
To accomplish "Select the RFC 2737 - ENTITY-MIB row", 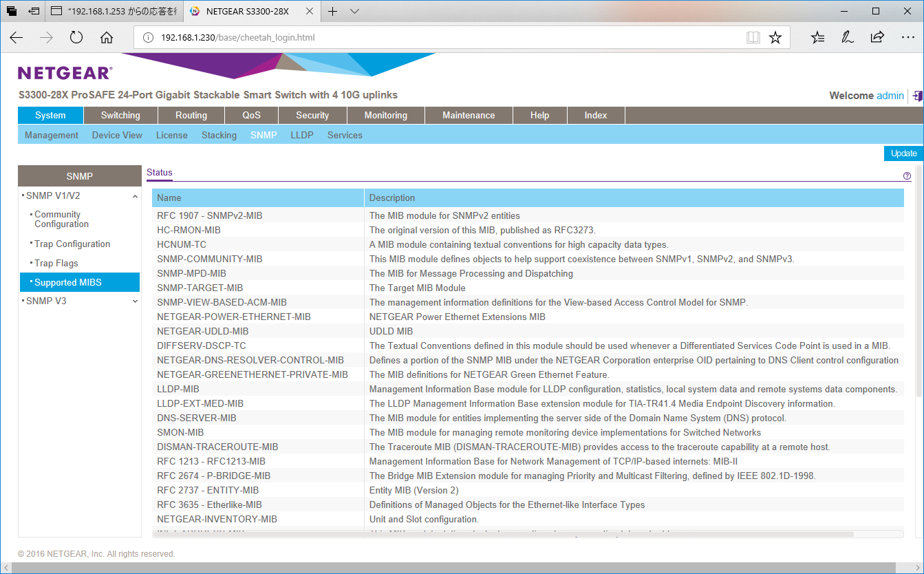I will [528, 490].
